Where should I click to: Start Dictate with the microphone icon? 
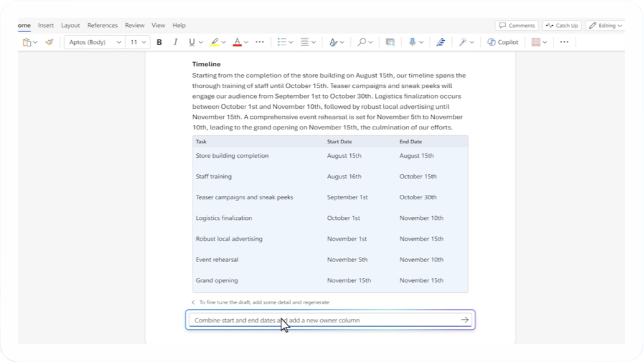coord(413,42)
